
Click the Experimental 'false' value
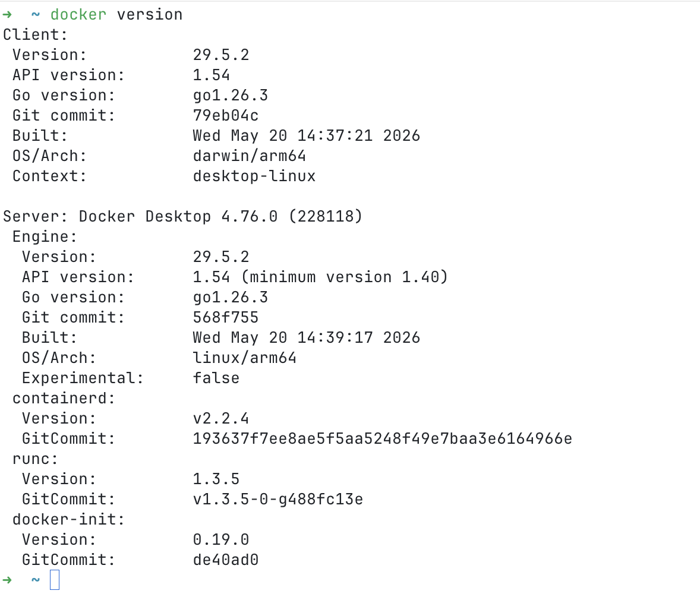tap(216, 378)
